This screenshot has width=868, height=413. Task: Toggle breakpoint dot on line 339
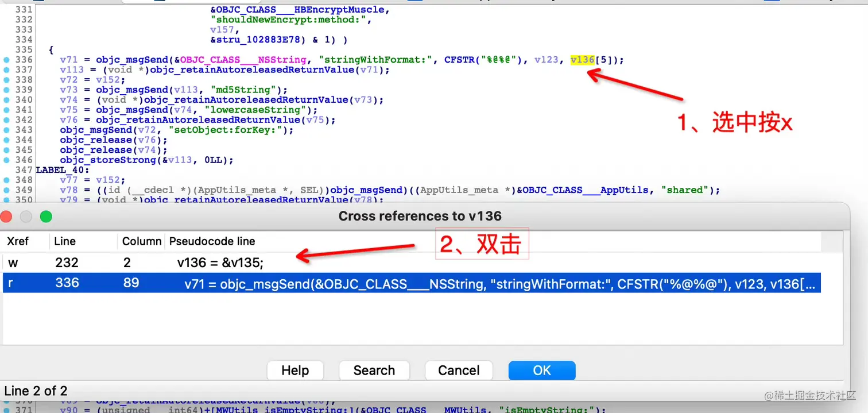pos(6,90)
